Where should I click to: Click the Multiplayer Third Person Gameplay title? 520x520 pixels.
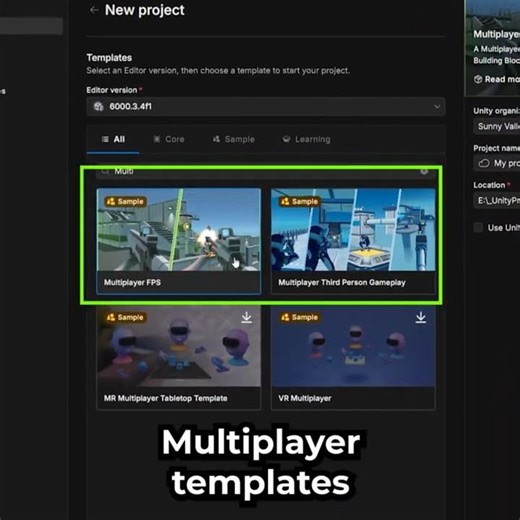(342, 283)
